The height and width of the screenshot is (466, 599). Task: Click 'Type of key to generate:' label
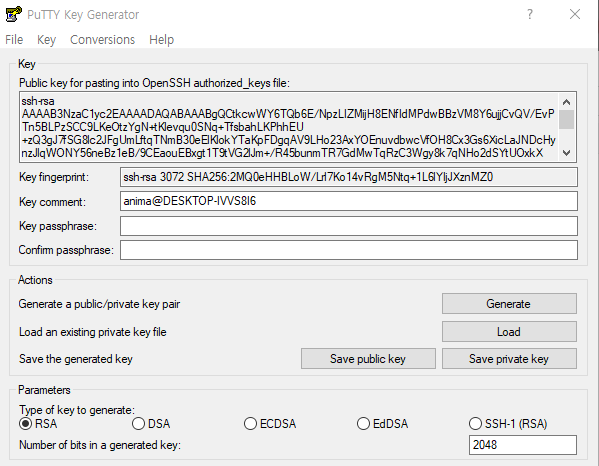(x=77, y=410)
